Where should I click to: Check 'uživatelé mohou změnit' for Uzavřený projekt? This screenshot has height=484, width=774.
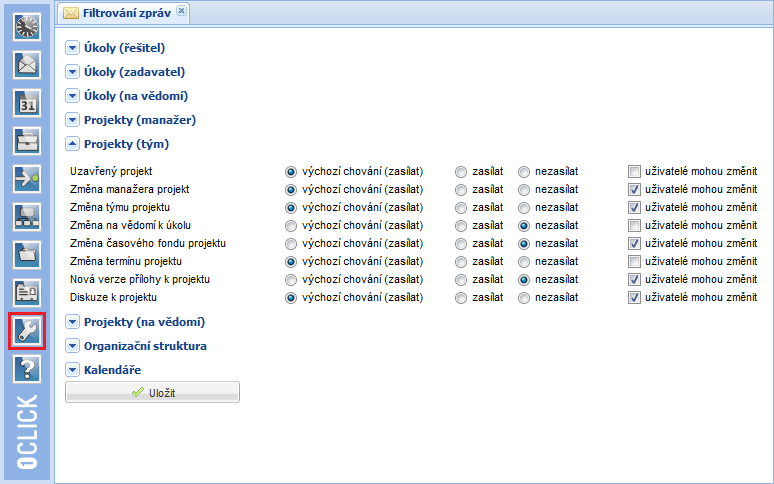point(634,171)
